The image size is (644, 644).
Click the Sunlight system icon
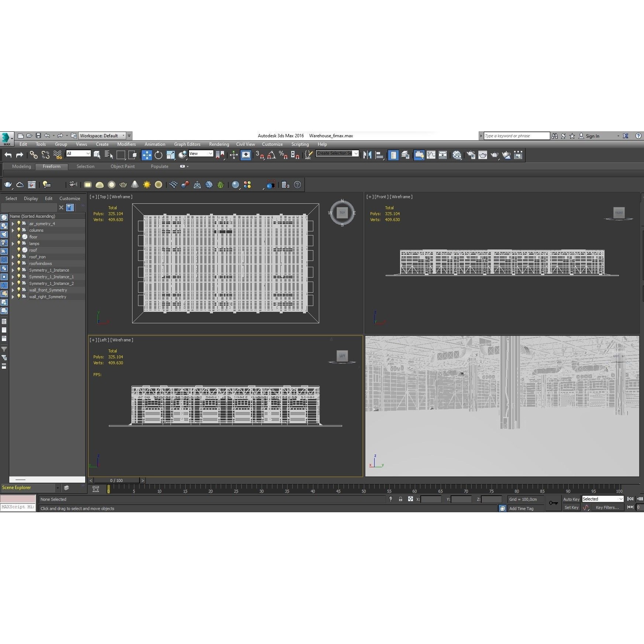coord(147,185)
